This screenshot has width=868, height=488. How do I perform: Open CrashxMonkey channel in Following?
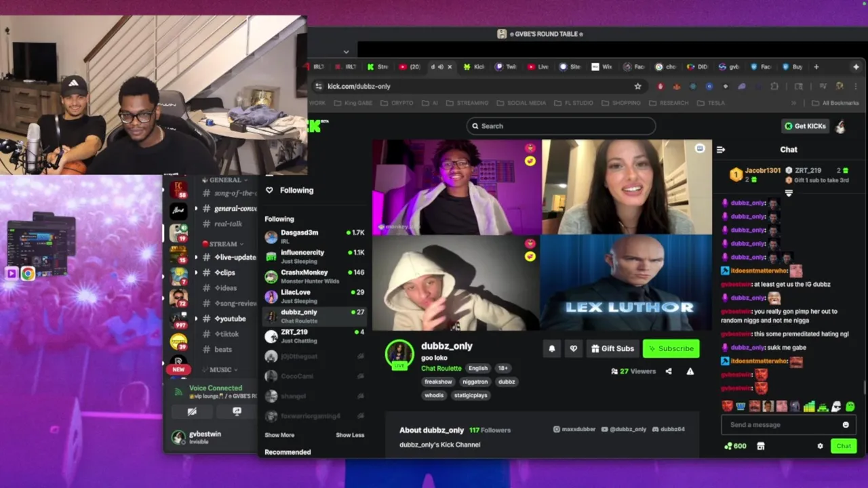(315, 276)
